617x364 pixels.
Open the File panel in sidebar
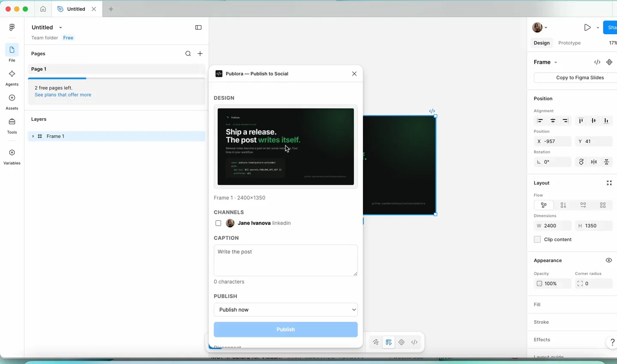(x=12, y=53)
